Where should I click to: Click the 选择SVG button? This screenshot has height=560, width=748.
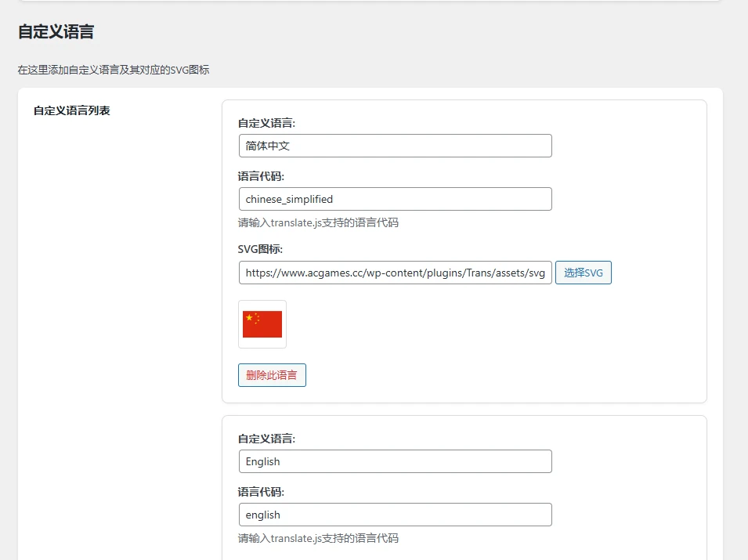point(583,273)
